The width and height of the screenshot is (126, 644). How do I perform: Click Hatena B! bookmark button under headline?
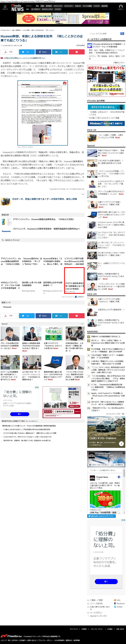[60, 52]
